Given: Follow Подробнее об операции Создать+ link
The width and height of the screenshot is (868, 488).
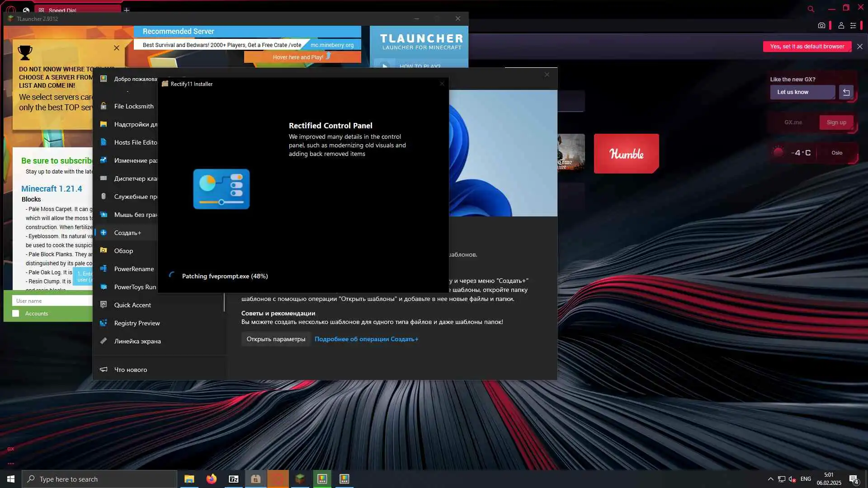Looking at the screenshot, I should [x=366, y=339].
